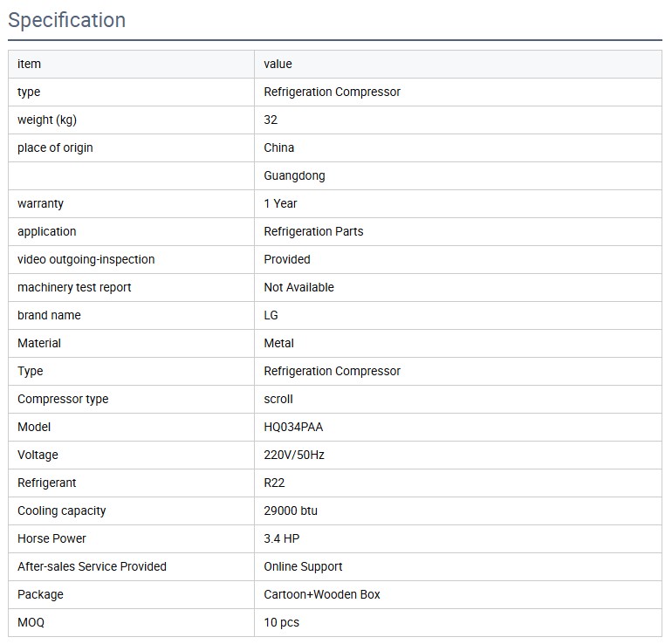Click the '29000 btu' cooling capacity value
The width and height of the screenshot is (672, 644).
pos(291,510)
